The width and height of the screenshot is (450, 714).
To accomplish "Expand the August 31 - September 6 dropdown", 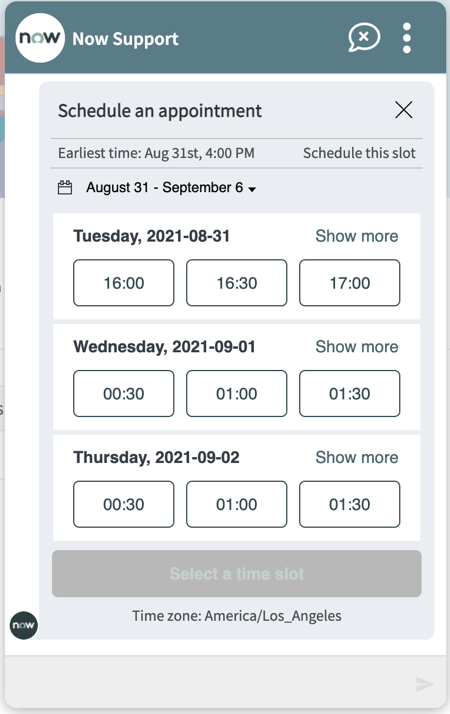I will 171,188.
